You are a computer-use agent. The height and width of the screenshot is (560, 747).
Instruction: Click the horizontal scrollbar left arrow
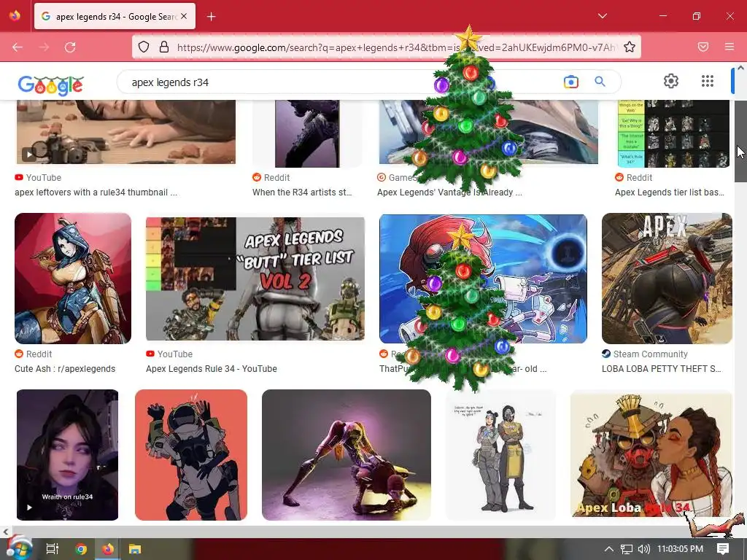pos(6,532)
